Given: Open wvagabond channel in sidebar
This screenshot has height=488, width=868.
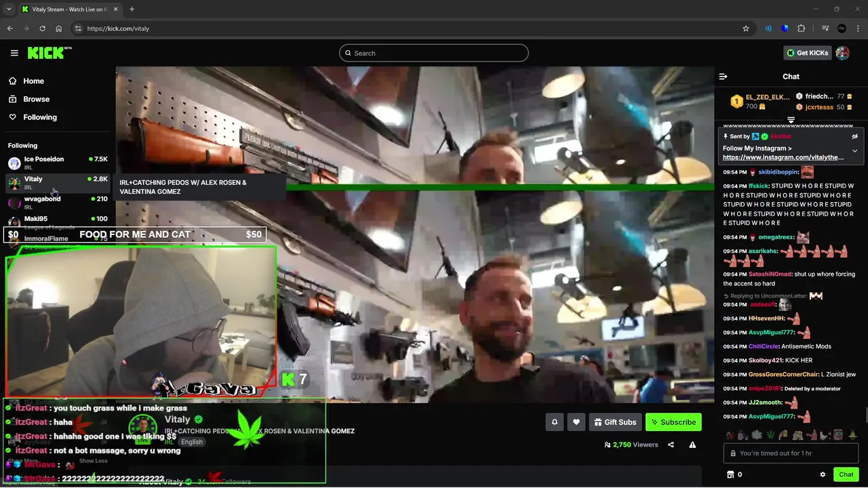Looking at the screenshot, I should tap(58, 202).
